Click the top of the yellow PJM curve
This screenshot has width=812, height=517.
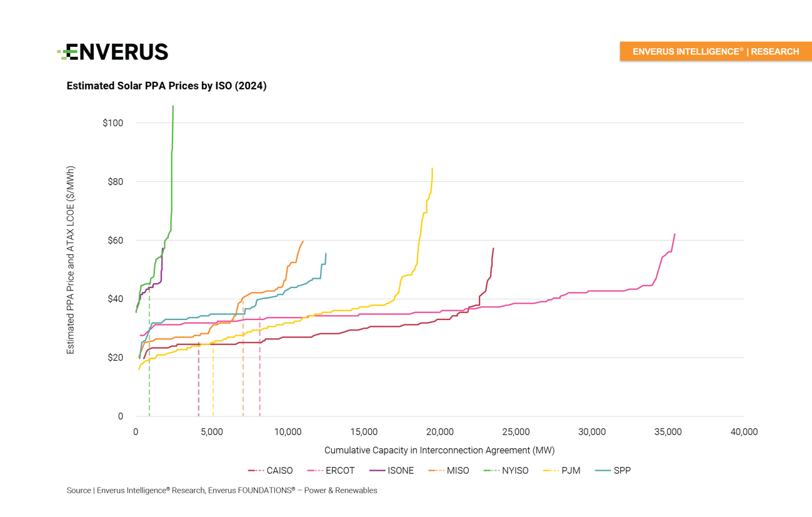click(432, 169)
